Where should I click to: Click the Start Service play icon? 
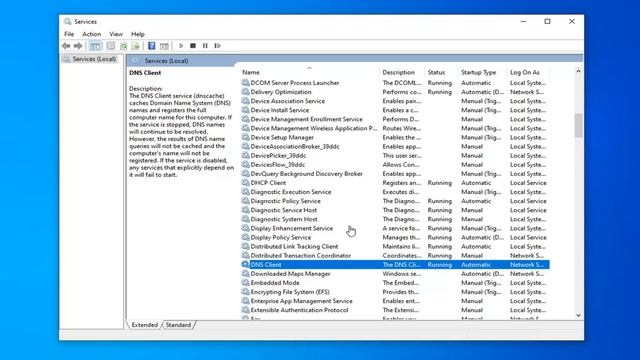click(x=181, y=46)
